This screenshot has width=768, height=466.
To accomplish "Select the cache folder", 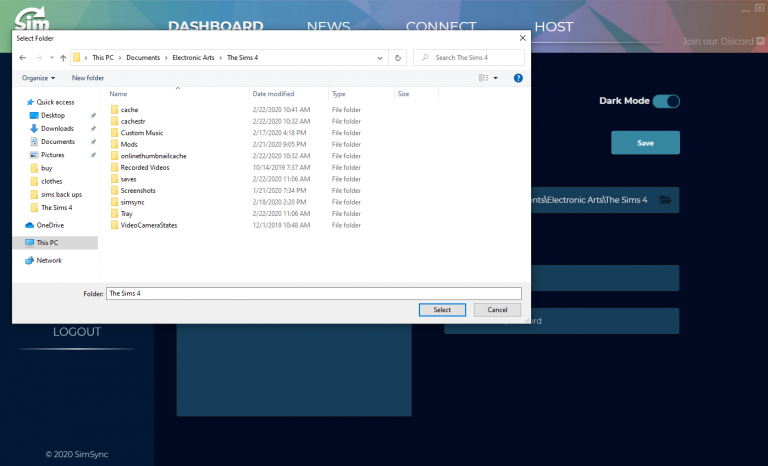I will pos(129,110).
